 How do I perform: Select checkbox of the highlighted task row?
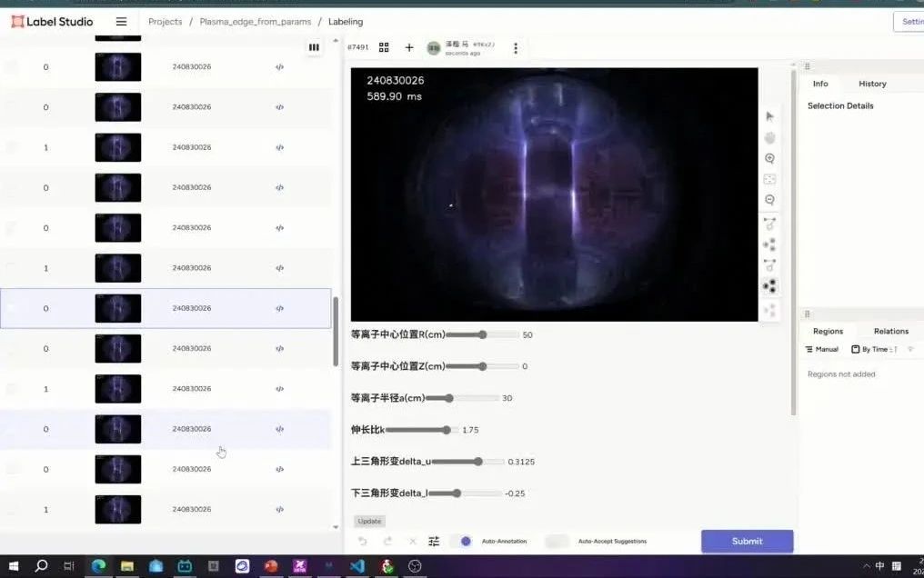click(x=13, y=308)
